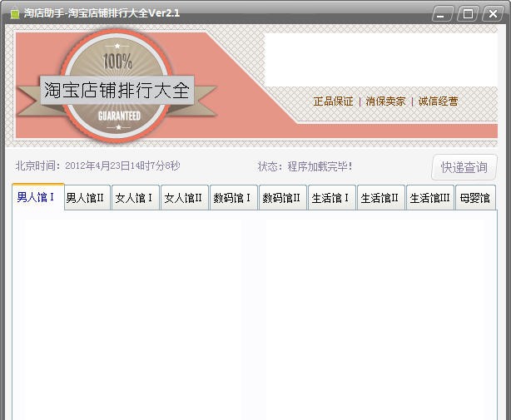Select the 生活馆 I tab
This screenshot has height=420, width=511.
pyautogui.click(x=332, y=198)
